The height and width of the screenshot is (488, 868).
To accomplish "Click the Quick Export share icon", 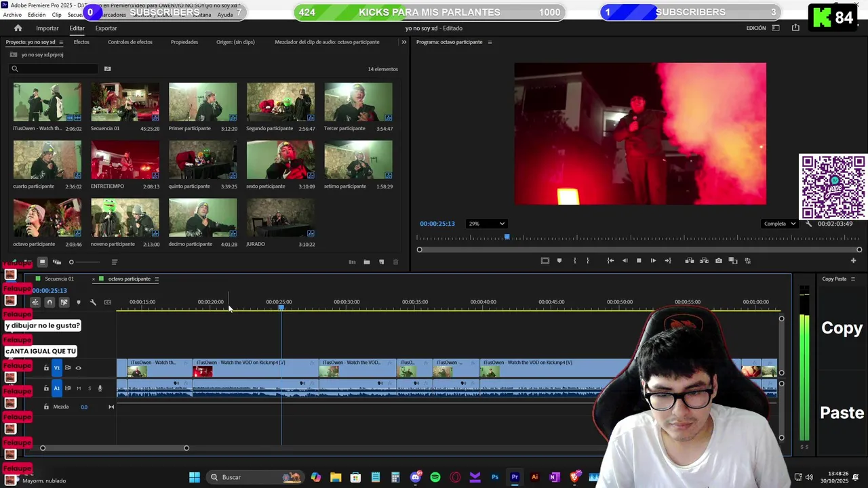I will 795,28.
